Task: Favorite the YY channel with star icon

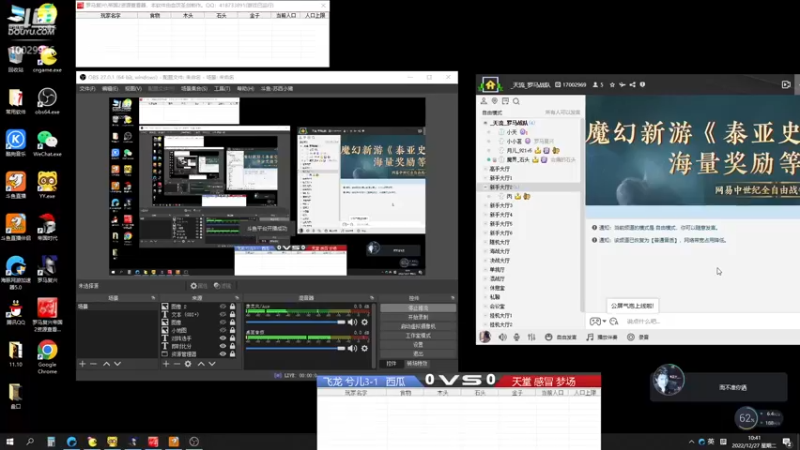Action: [x=612, y=85]
